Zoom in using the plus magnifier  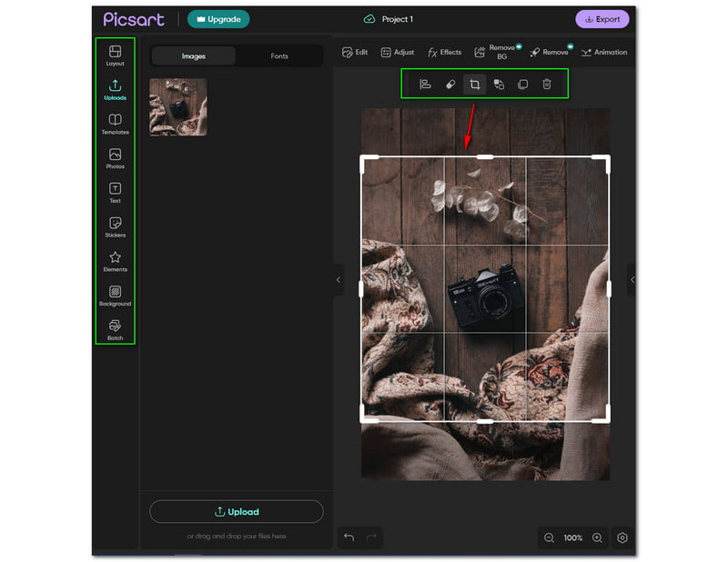tap(597, 537)
